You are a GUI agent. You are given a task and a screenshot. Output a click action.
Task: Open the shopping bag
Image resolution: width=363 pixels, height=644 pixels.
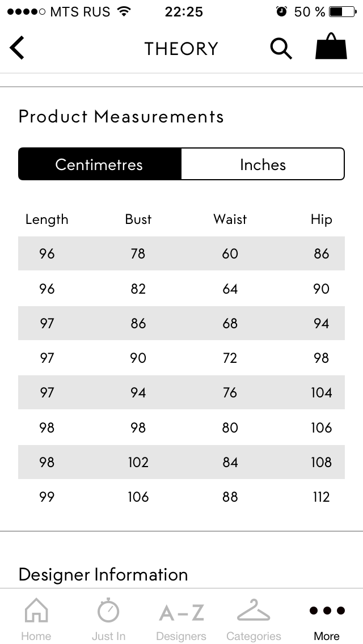pos(331,47)
